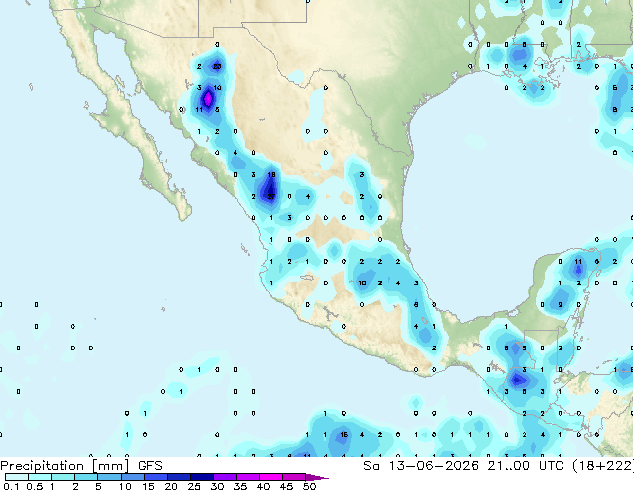Click the legend label "0.1"
The width and height of the screenshot is (634, 490).
tap(11, 486)
